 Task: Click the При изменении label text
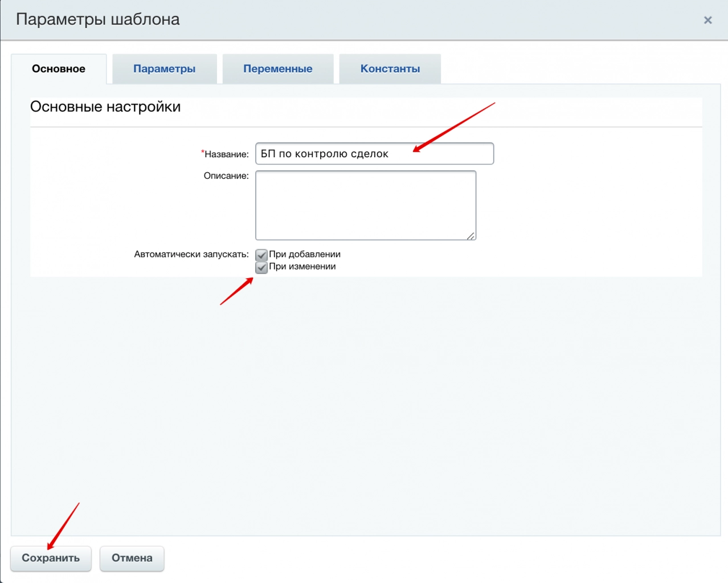[x=302, y=267]
